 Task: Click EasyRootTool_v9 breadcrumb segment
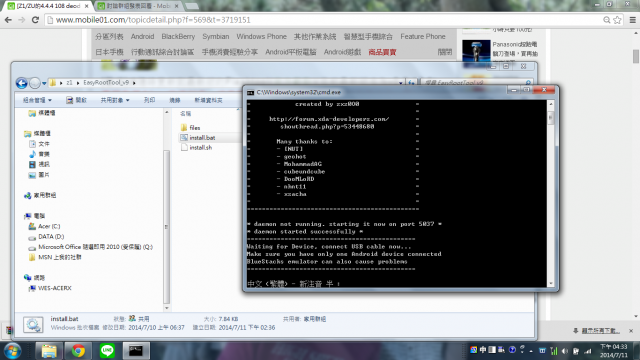click(106, 82)
